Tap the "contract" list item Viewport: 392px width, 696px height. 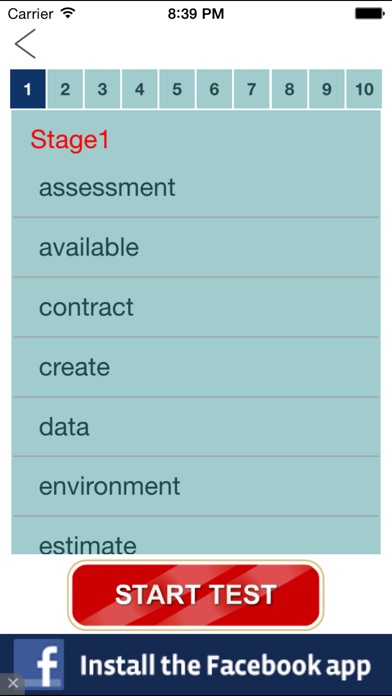196,307
